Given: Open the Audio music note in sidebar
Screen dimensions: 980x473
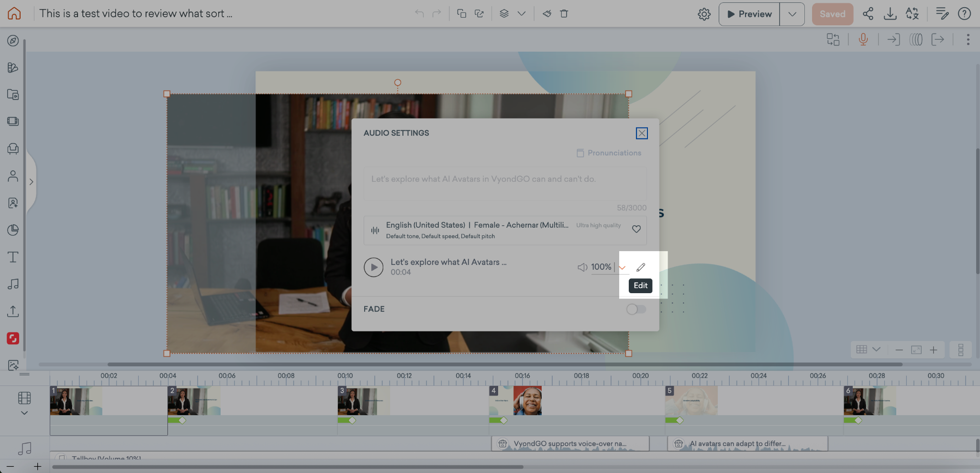Looking at the screenshot, I should pyautogui.click(x=13, y=284).
